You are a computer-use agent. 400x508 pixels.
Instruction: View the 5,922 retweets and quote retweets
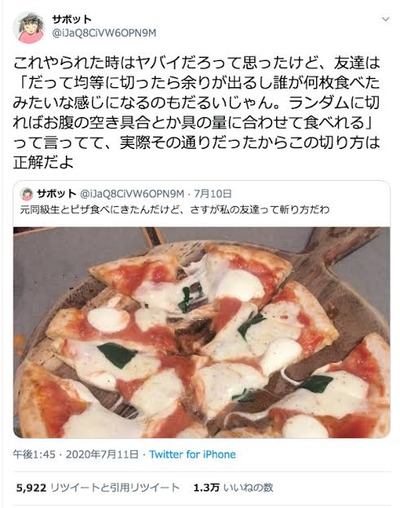click(x=98, y=488)
